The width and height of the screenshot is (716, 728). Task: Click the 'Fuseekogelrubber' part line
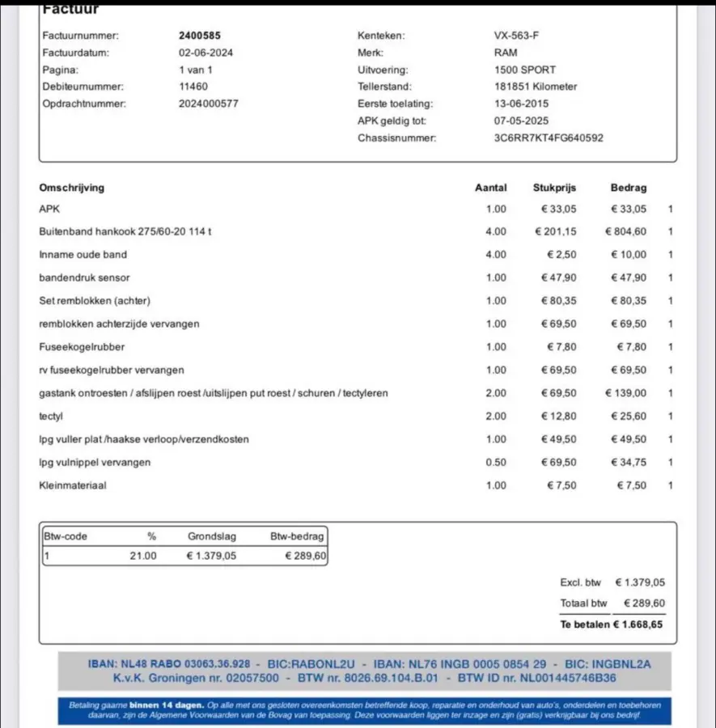click(82, 347)
